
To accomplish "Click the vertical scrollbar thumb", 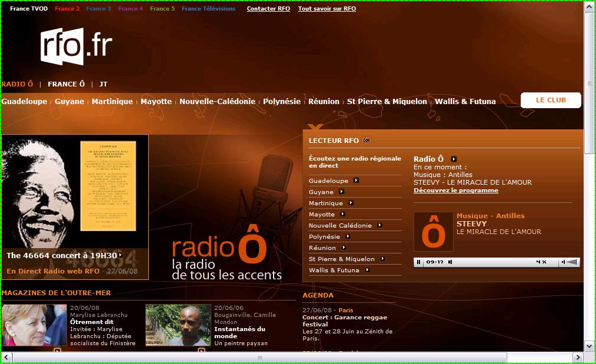I will click(589, 83).
